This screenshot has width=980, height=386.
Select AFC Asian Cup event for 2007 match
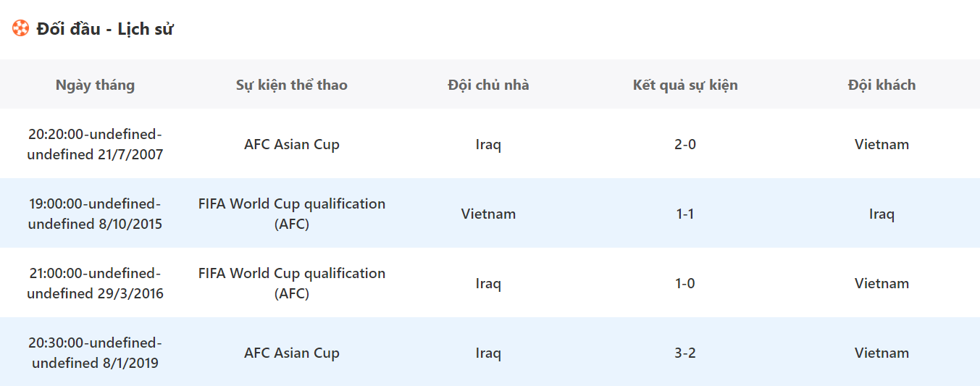point(292,144)
